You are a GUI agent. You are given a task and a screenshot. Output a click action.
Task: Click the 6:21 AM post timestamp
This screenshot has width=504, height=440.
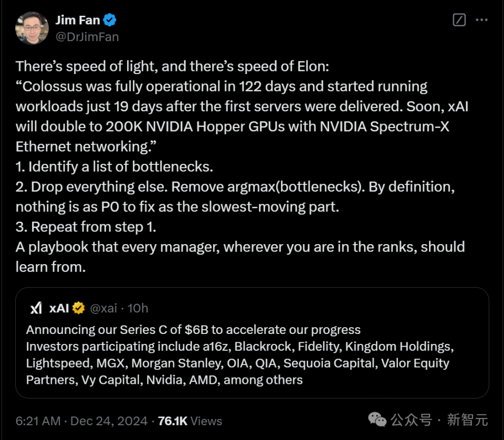point(38,421)
